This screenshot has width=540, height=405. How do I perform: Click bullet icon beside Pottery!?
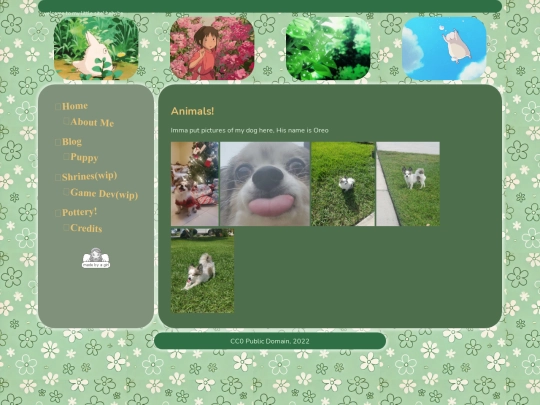point(58,213)
